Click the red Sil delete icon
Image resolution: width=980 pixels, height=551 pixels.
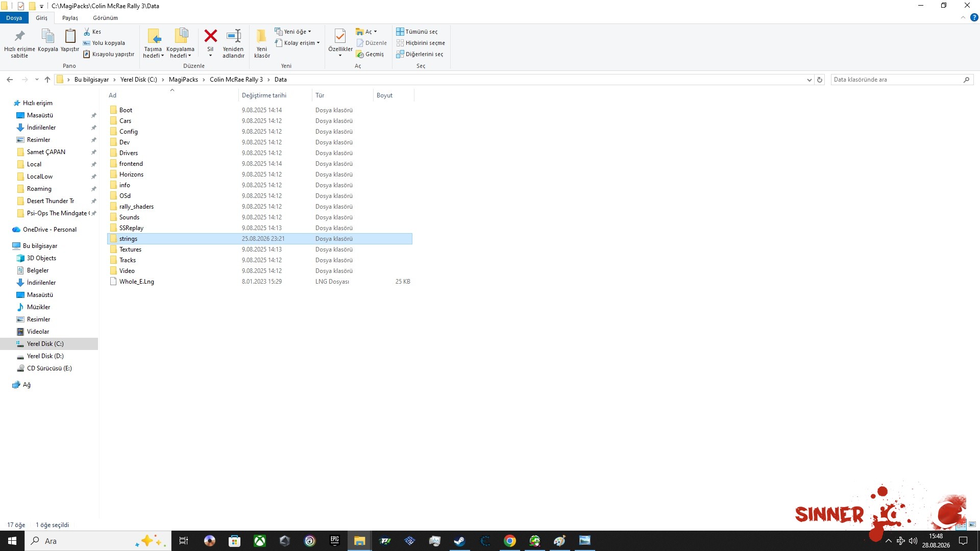click(x=210, y=36)
